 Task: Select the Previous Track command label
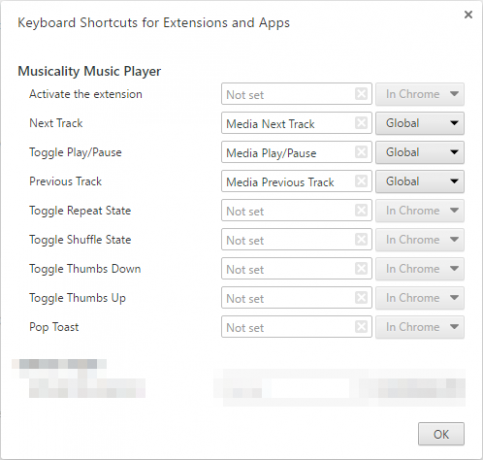click(x=65, y=181)
